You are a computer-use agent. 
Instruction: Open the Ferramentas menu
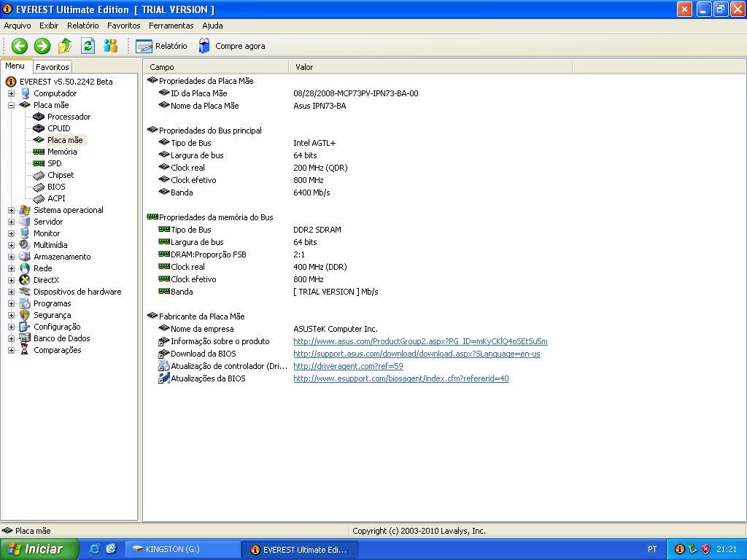click(171, 26)
